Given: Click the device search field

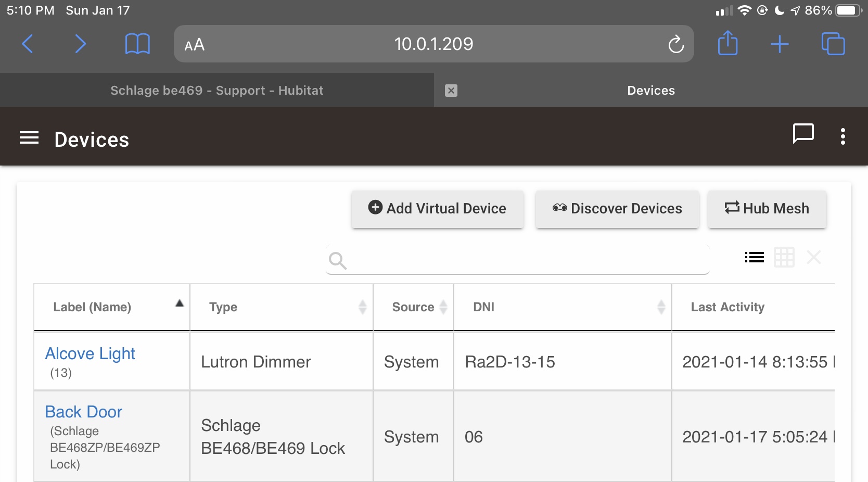Looking at the screenshot, I should tap(518, 259).
